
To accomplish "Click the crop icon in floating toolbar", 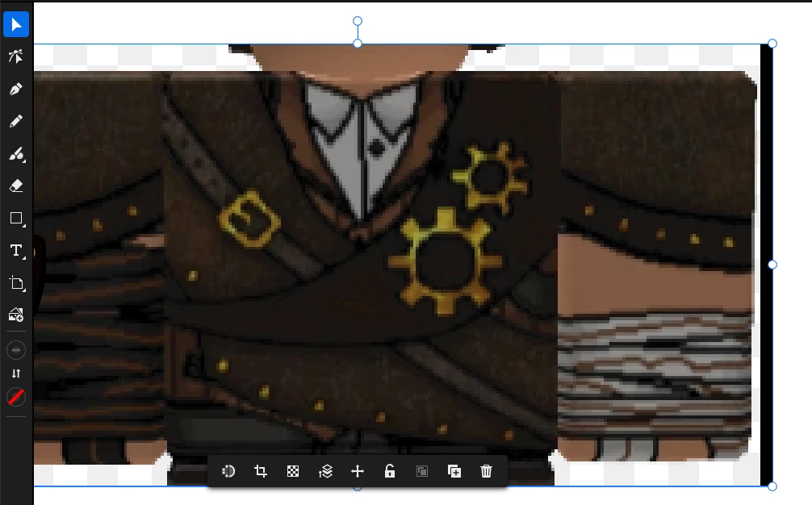I will (261, 471).
